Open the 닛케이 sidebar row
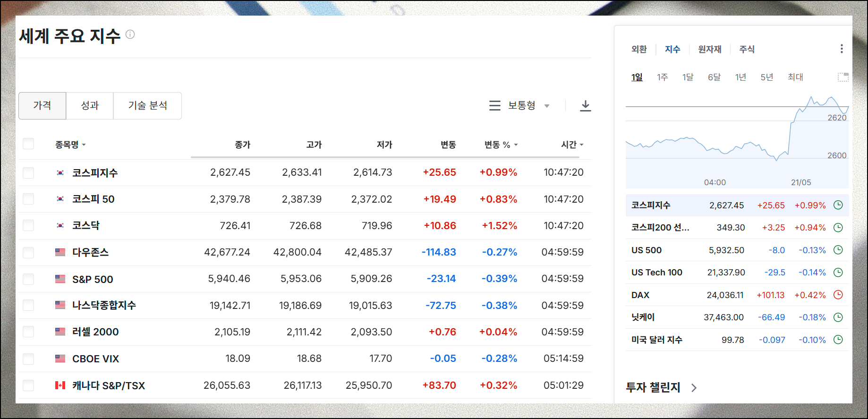The height and width of the screenshot is (419, 868). (737, 317)
